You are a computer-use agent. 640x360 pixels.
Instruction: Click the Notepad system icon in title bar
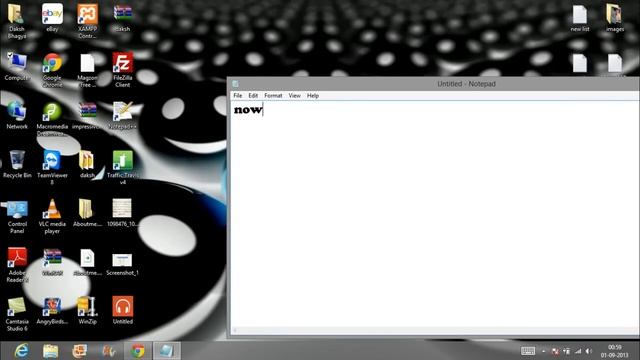point(236,84)
